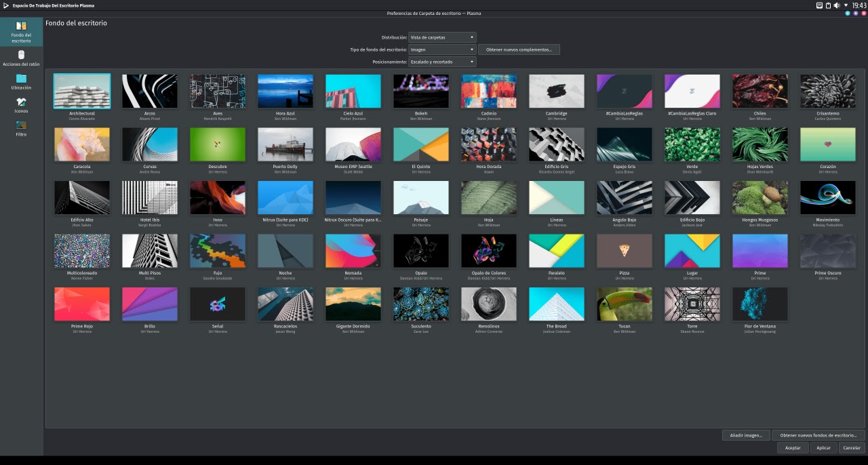Expand the system tray hidden icons arrow

846,5
